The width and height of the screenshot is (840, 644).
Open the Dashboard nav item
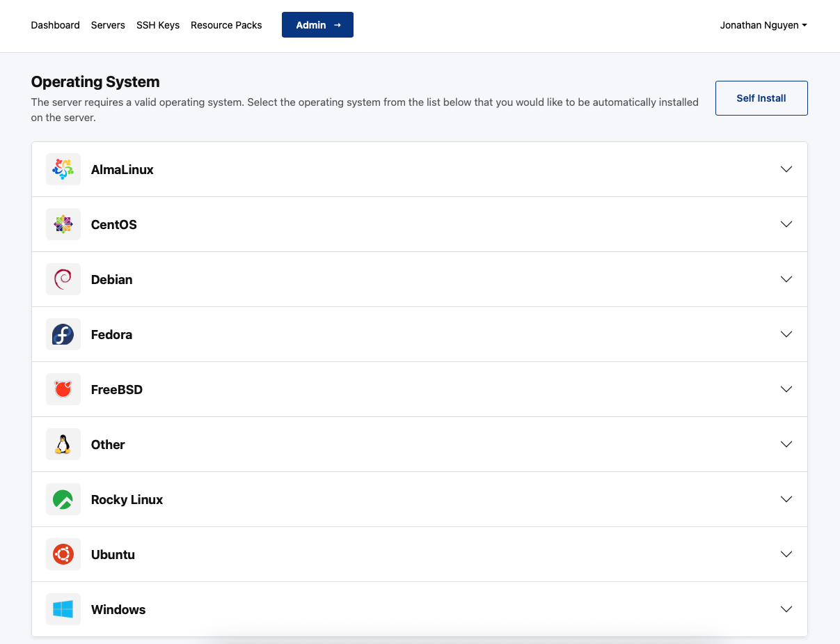(56, 25)
